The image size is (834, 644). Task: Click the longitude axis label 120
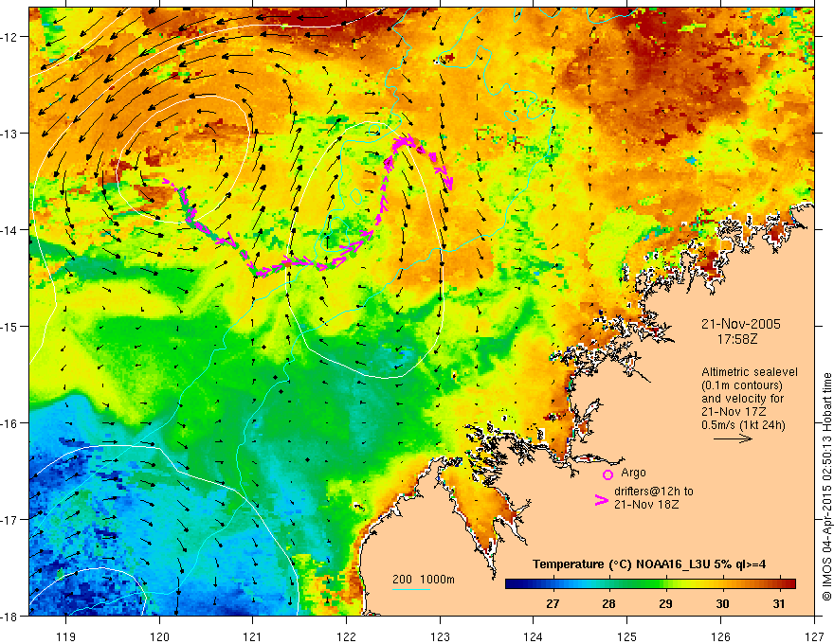coord(159,636)
